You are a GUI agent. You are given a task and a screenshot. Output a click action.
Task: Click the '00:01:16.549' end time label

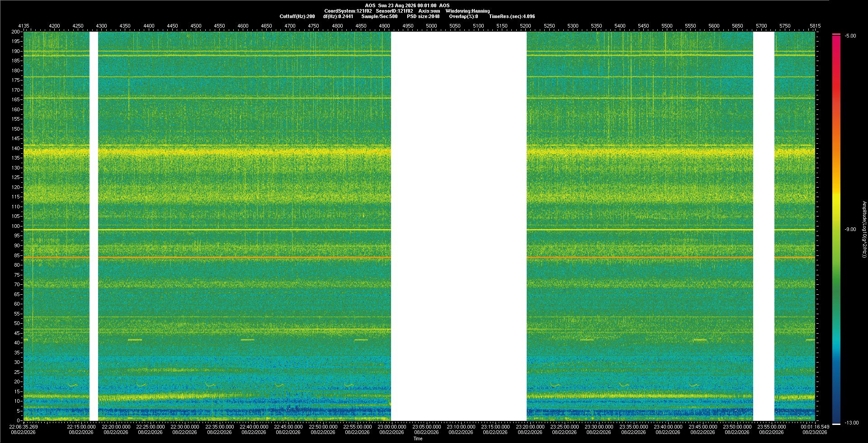click(x=815, y=426)
